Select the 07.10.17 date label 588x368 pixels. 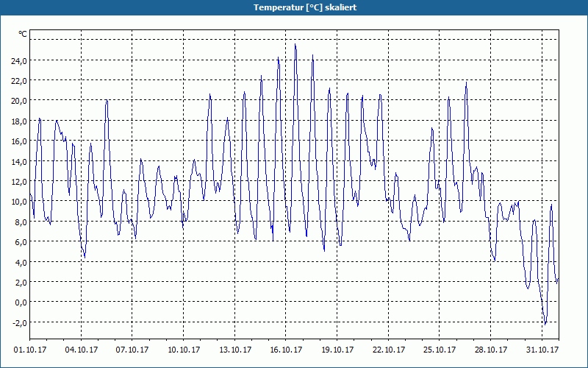[132, 350]
